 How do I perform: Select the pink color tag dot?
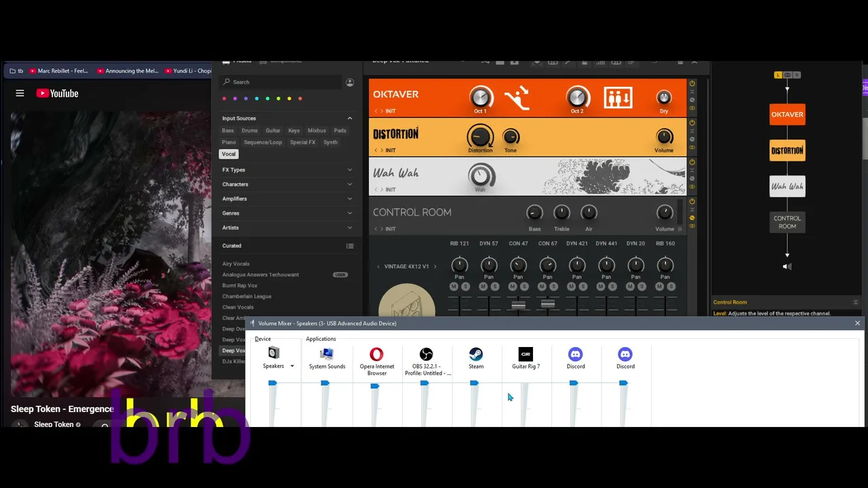[224, 98]
